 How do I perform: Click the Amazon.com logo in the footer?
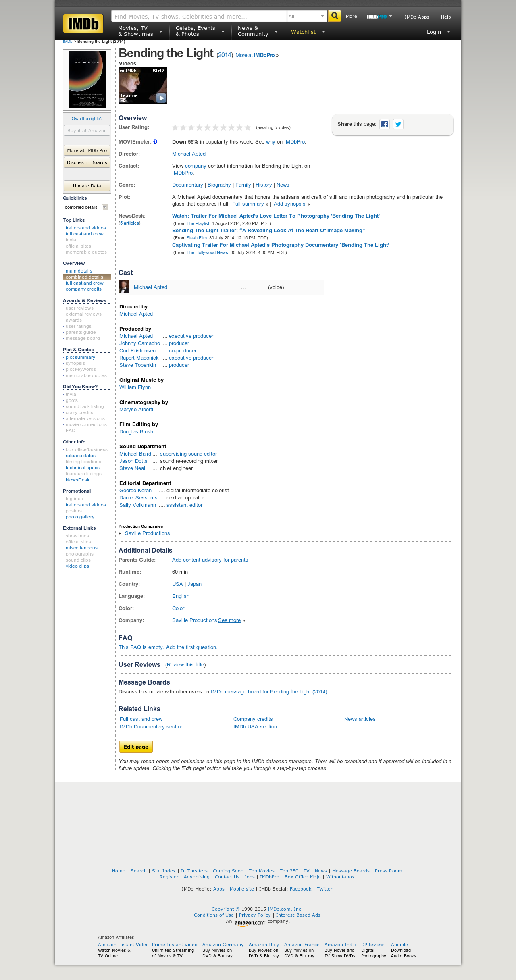[250, 923]
